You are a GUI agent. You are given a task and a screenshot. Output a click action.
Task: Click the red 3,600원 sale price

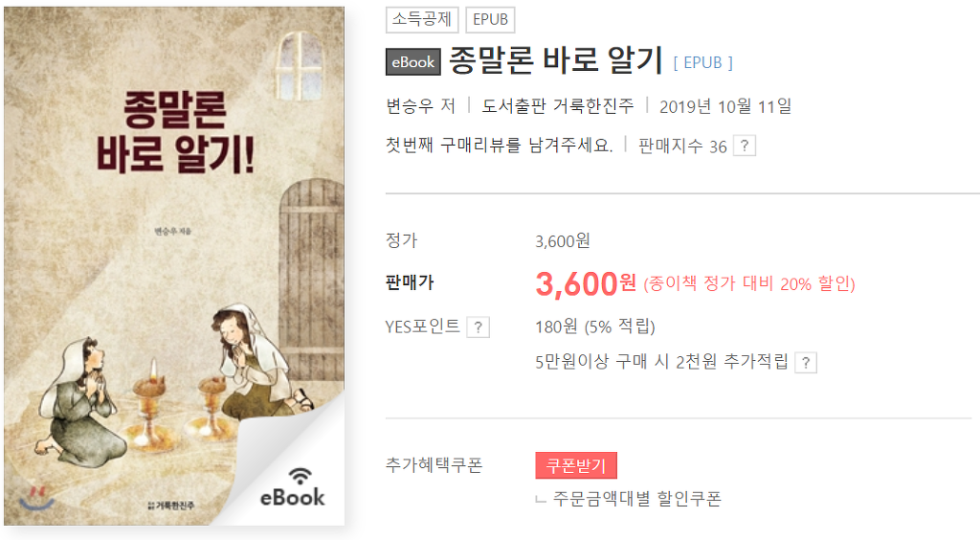coord(587,283)
